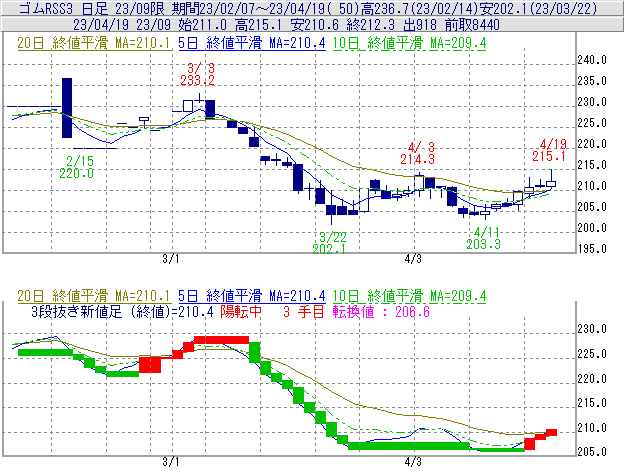Screen dimensions: 624x475
Task: Select the lower 5日 終値平滑 MA=210.4 legend
Action: click(252, 296)
